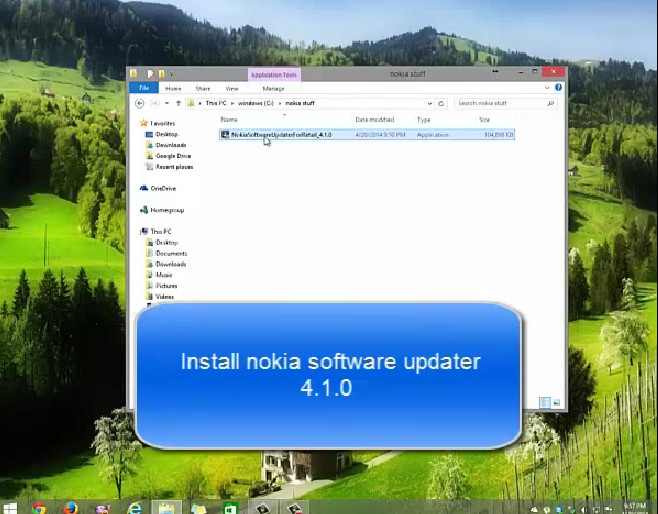This screenshot has width=658, height=514.
Task: Sort files by Size column
Action: 484,120
